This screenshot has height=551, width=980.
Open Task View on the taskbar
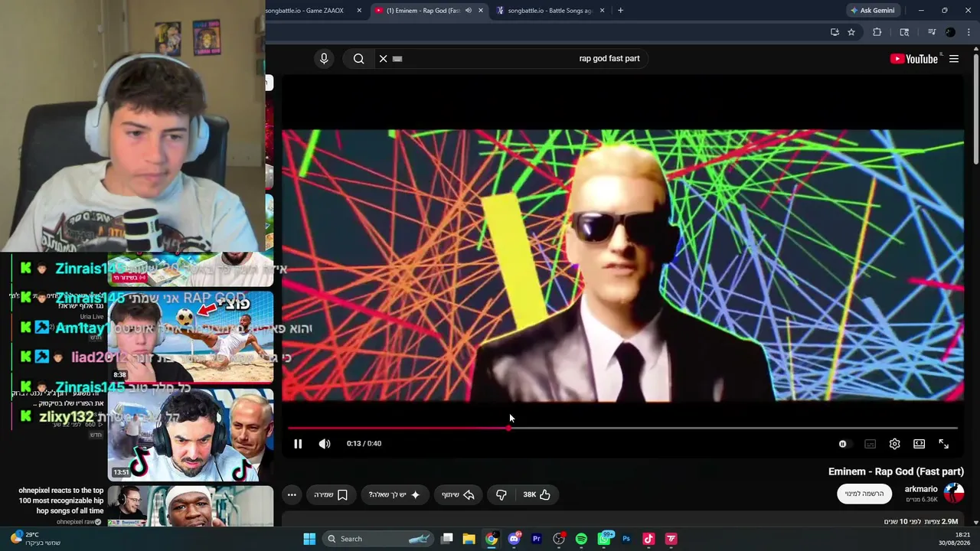point(447,539)
